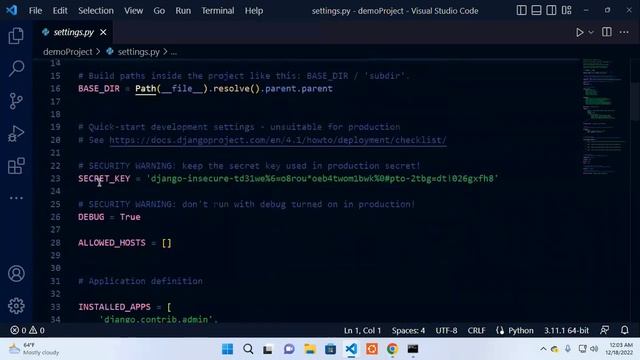Click the SECRET_KEY variable on line 23
The width and height of the screenshot is (640, 360).
pos(104,178)
